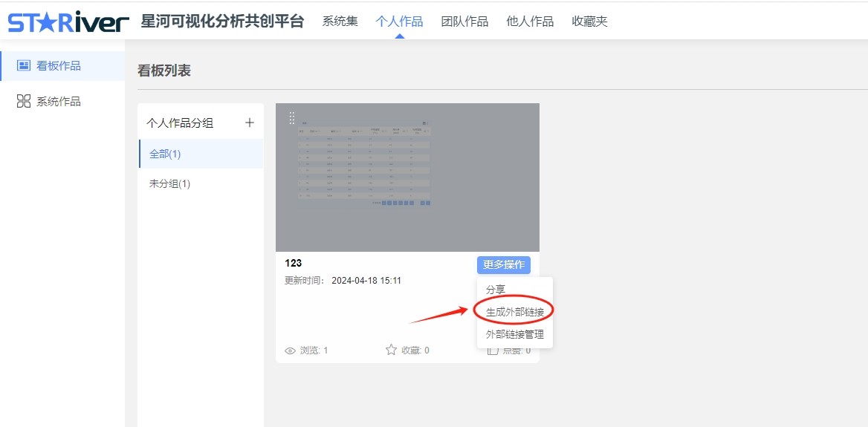The image size is (868, 427).
Task: Open the 收藏夹 tab
Action: (589, 22)
